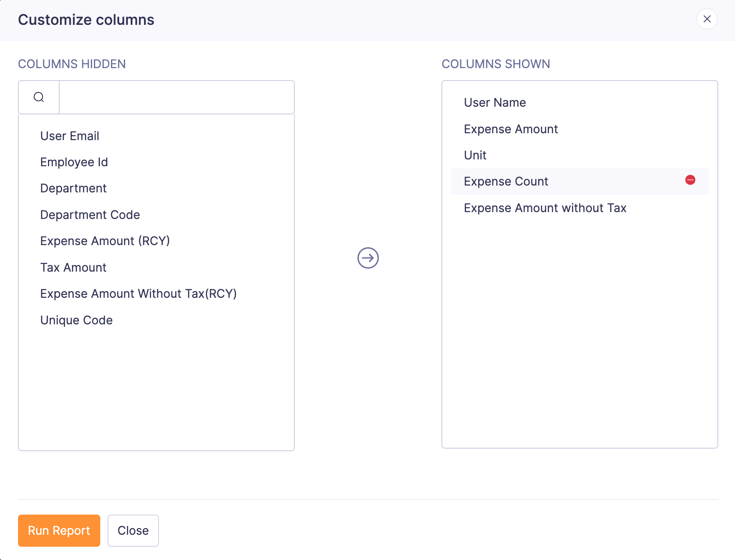
Task: Select Expense Amount without Tax shown column
Action: [545, 208]
